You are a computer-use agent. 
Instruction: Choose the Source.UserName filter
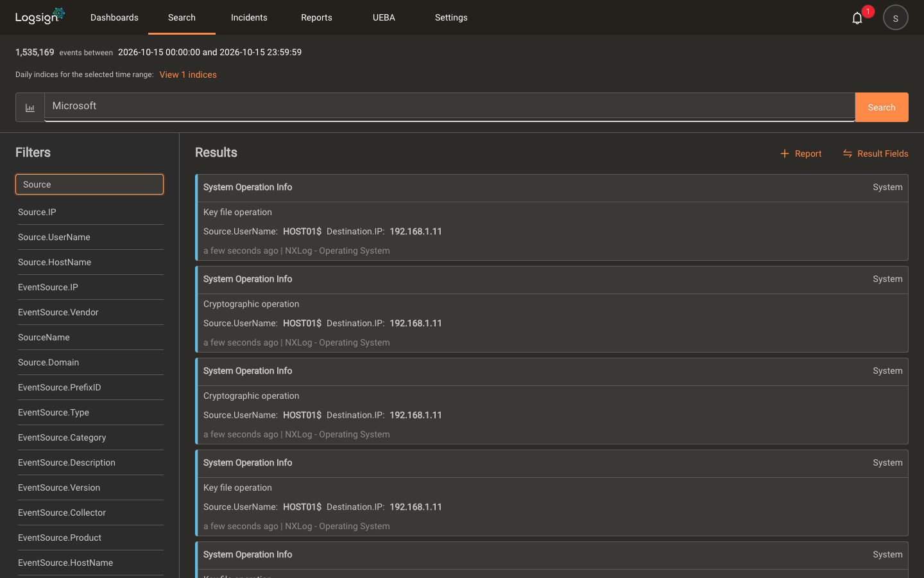click(x=90, y=237)
